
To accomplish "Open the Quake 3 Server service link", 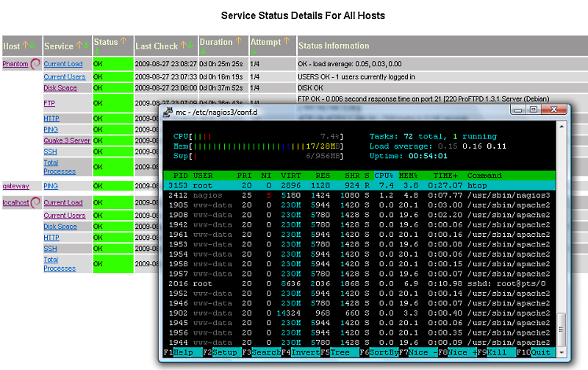I will [x=67, y=140].
